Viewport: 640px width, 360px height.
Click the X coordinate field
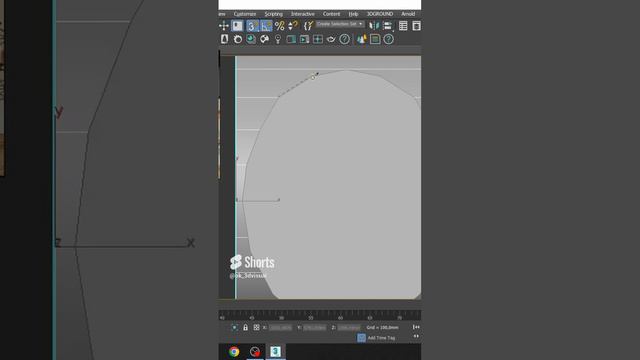tap(280, 328)
